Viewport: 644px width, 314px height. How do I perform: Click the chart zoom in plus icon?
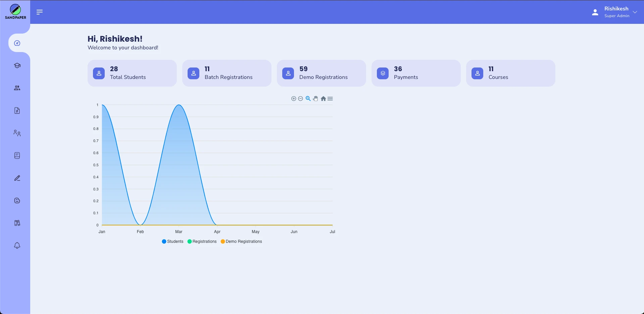click(294, 99)
